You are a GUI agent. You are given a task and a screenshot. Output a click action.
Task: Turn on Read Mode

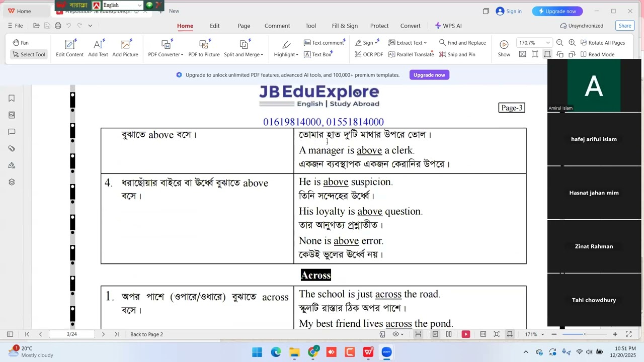(597, 54)
